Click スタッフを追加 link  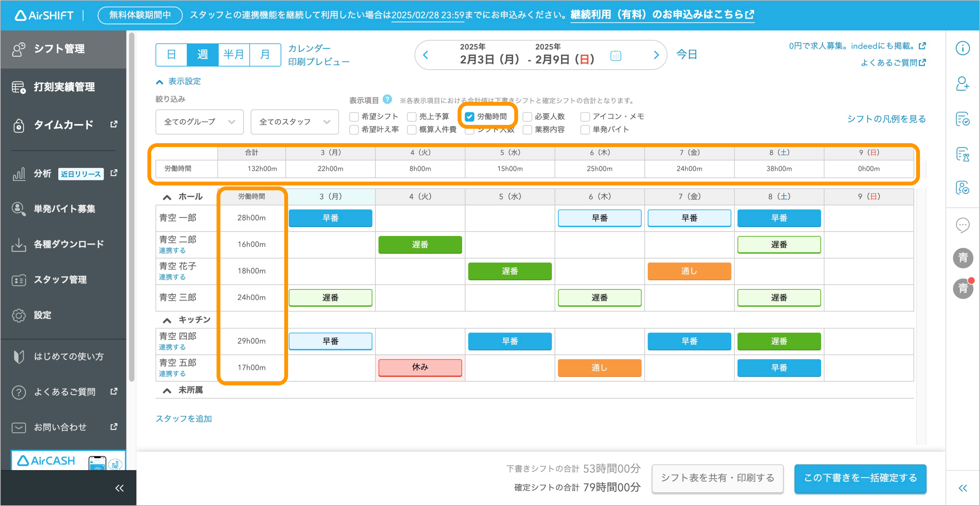184,419
